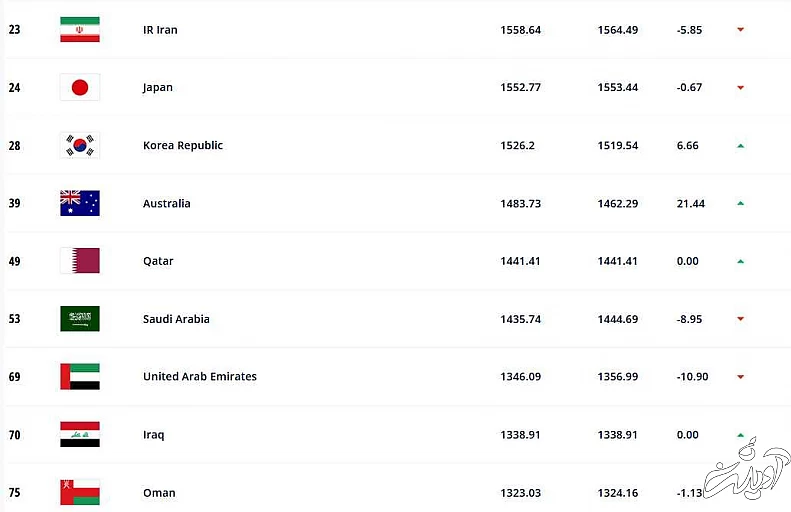Click the Qatar flag icon
Viewport: 791px width, 512px height.
click(x=80, y=261)
